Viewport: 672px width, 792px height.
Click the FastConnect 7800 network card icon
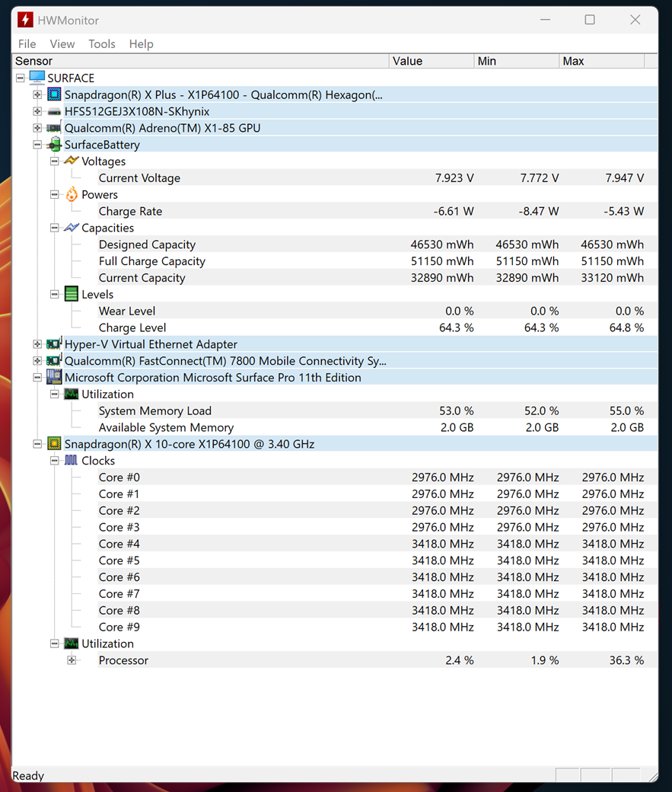(x=54, y=361)
